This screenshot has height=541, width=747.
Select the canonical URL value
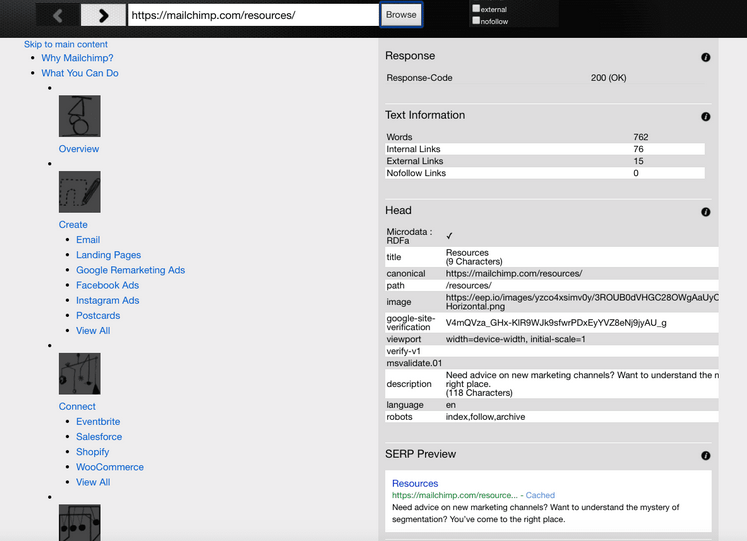[x=514, y=274]
